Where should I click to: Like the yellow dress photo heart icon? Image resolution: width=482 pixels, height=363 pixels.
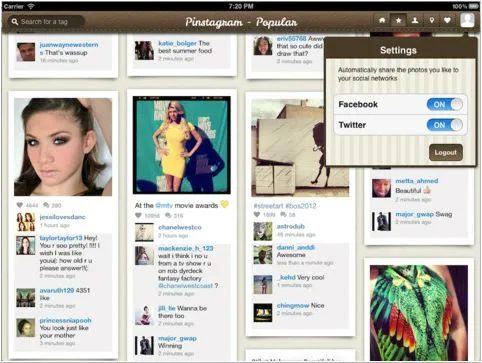[138, 216]
